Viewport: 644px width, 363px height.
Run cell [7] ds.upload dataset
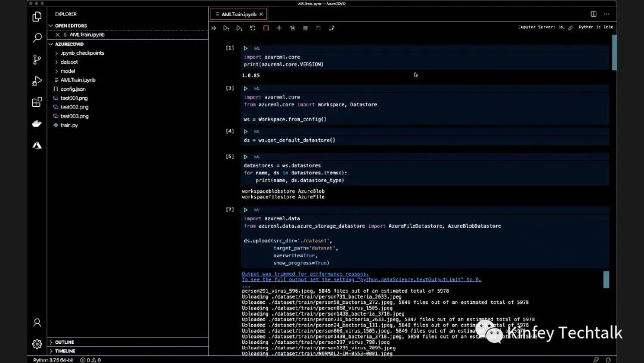pyautogui.click(x=246, y=210)
